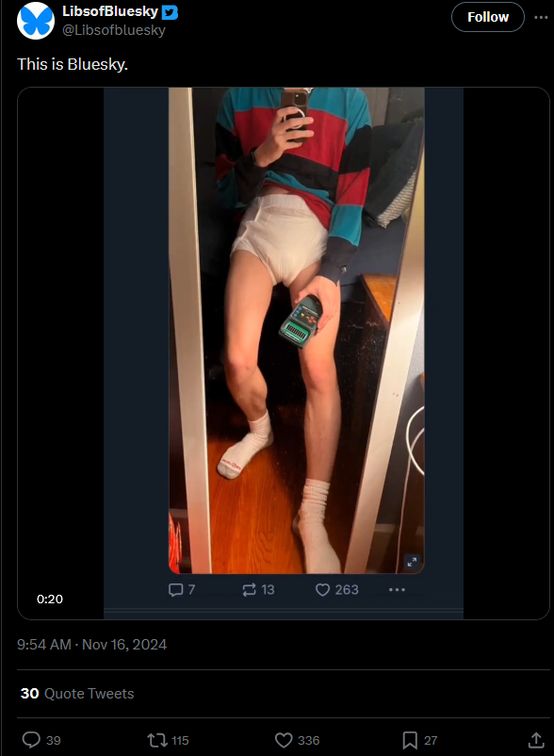Viewport: 554px width, 756px height.
Task: Retweet using the 115 retweet icon
Action: [156, 740]
